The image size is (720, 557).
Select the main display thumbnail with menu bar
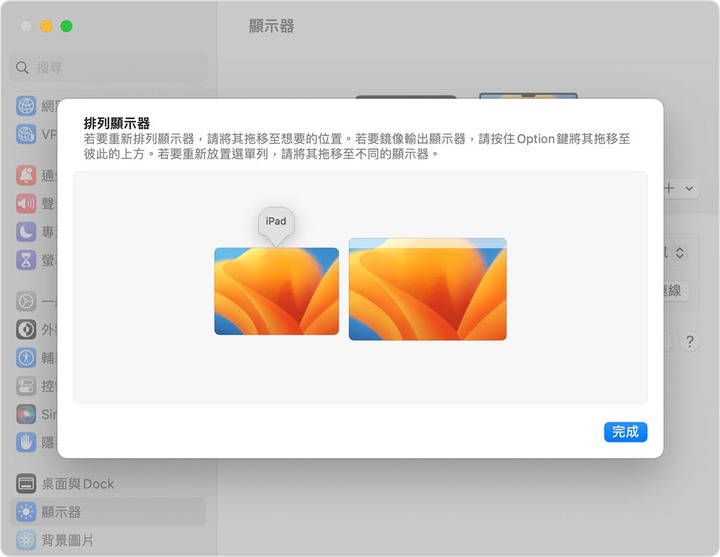point(428,289)
